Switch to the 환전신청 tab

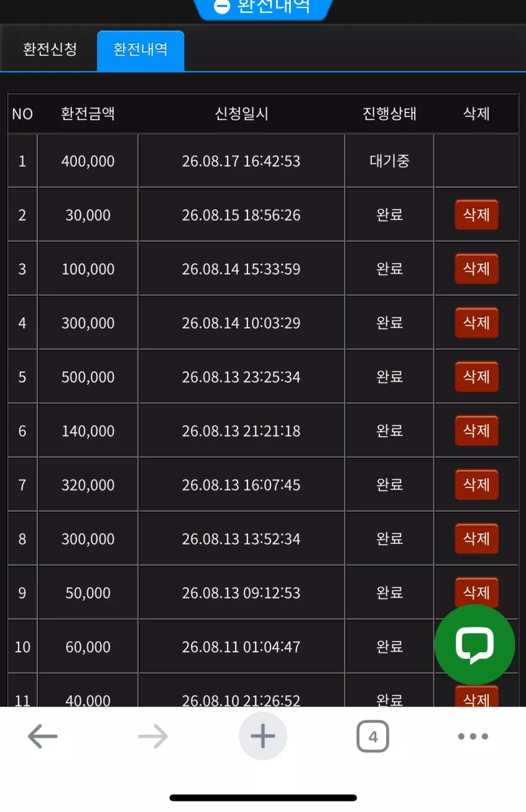coord(50,50)
